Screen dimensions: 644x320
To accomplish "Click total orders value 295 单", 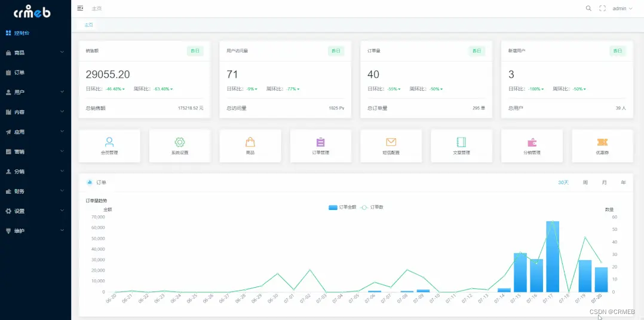I will pyautogui.click(x=479, y=108).
